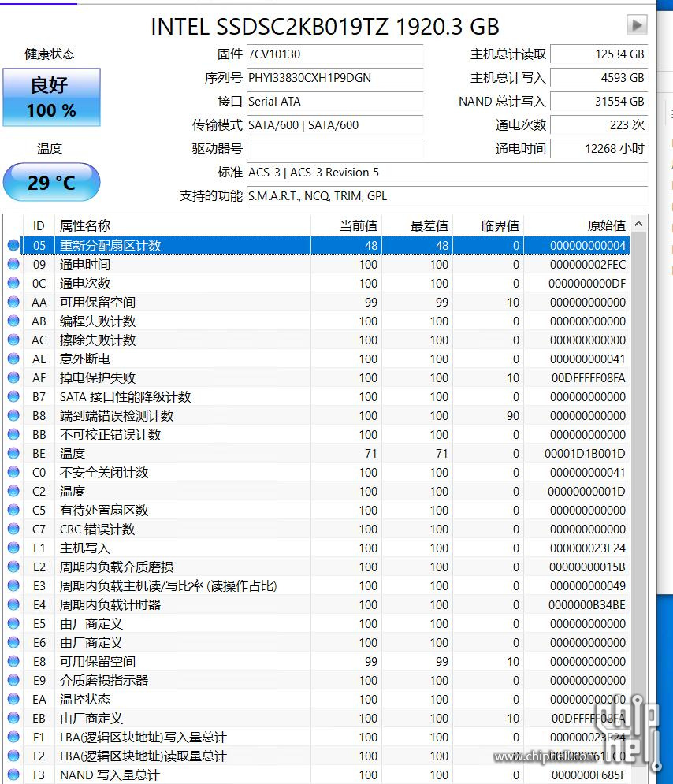The height and width of the screenshot is (784, 673).
Task: Click the scroll up arrow of attribute list
Action: tap(638, 225)
